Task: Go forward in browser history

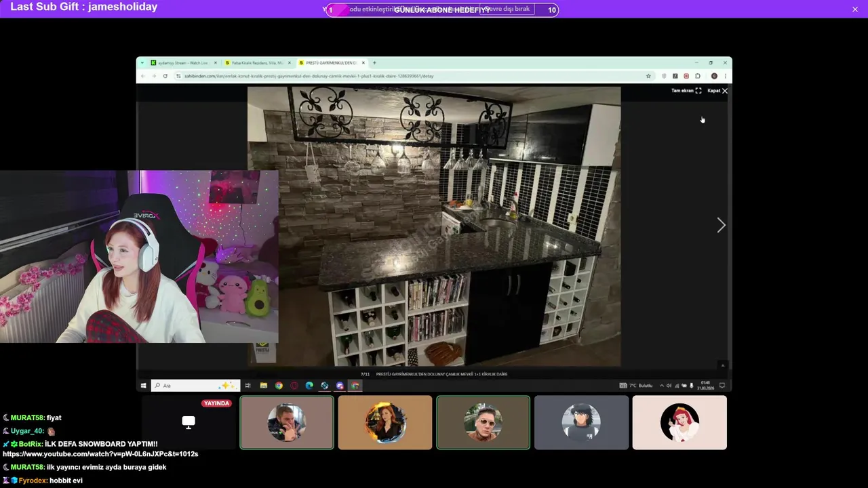Action: pyautogui.click(x=154, y=76)
